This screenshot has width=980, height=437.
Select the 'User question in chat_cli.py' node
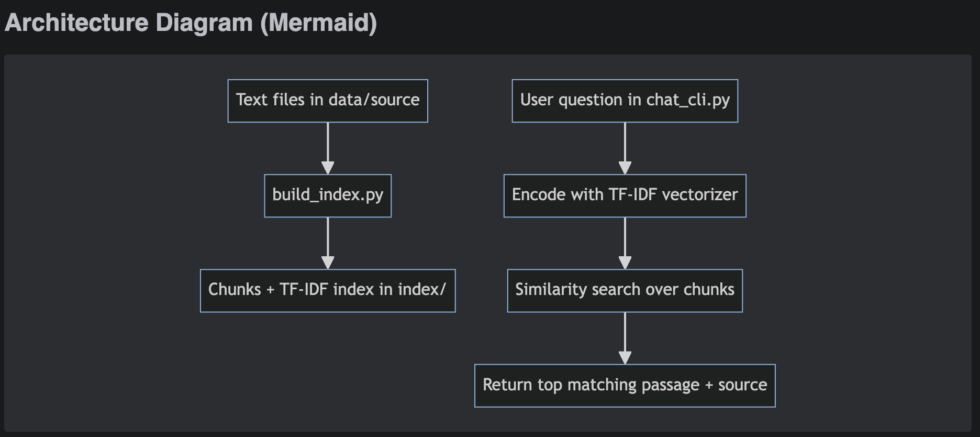click(625, 101)
